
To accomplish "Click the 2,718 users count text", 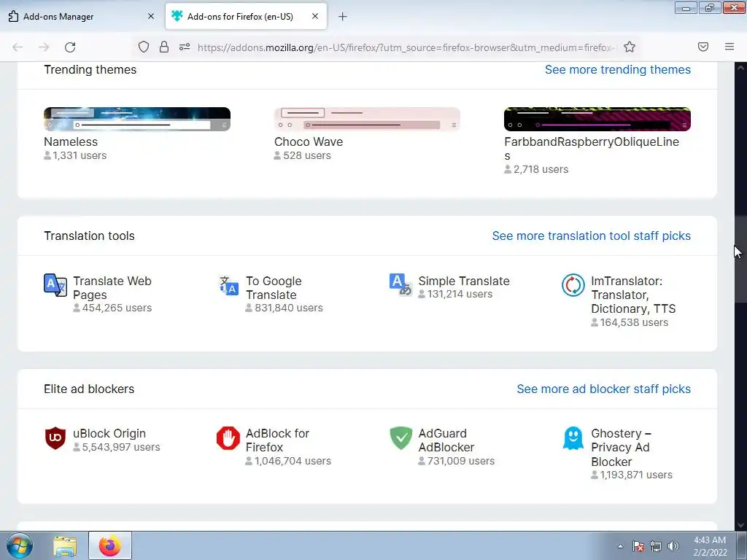I will (541, 169).
